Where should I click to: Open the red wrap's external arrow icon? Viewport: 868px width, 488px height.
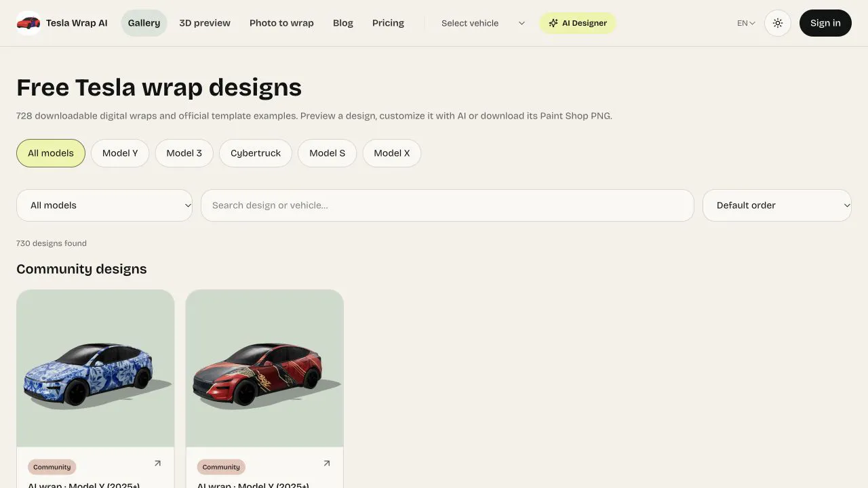pyautogui.click(x=326, y=464)
